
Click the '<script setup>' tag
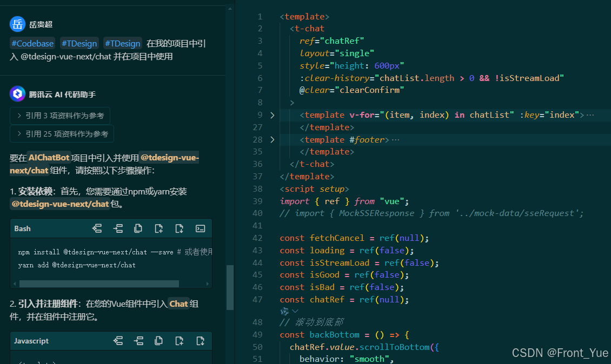(x=315, y=189)
